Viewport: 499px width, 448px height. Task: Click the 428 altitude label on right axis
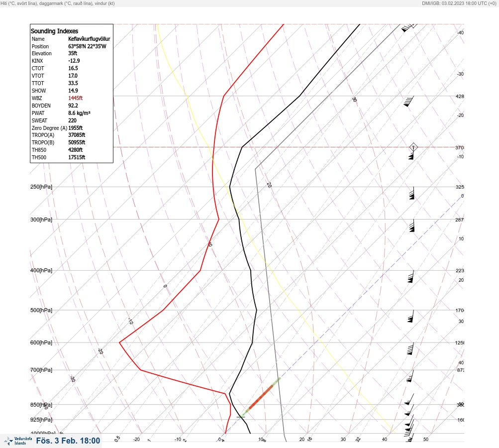pyautogui.click(x=460, y=96)
